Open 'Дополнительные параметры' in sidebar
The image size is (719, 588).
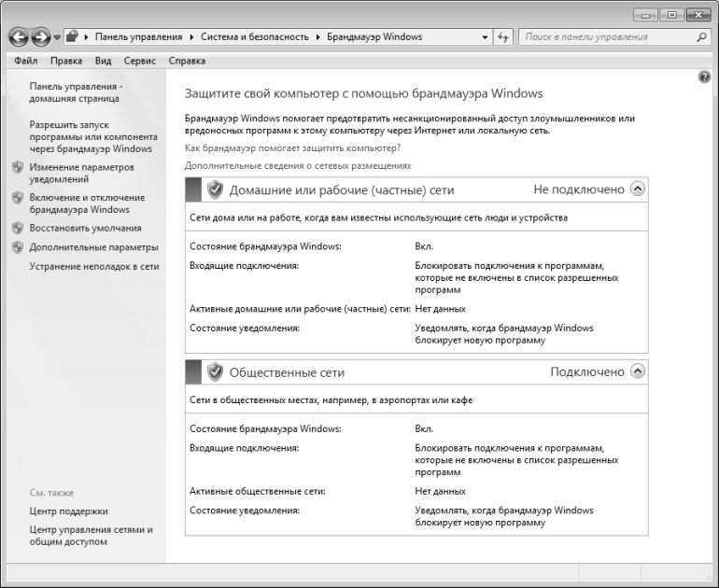coord(93,247)
